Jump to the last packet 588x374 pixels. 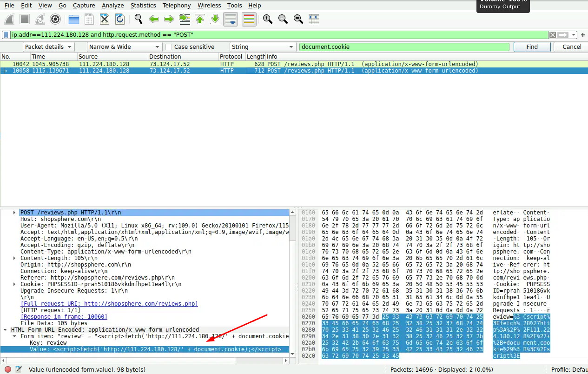pyautogui.click(x=215, y=19)
